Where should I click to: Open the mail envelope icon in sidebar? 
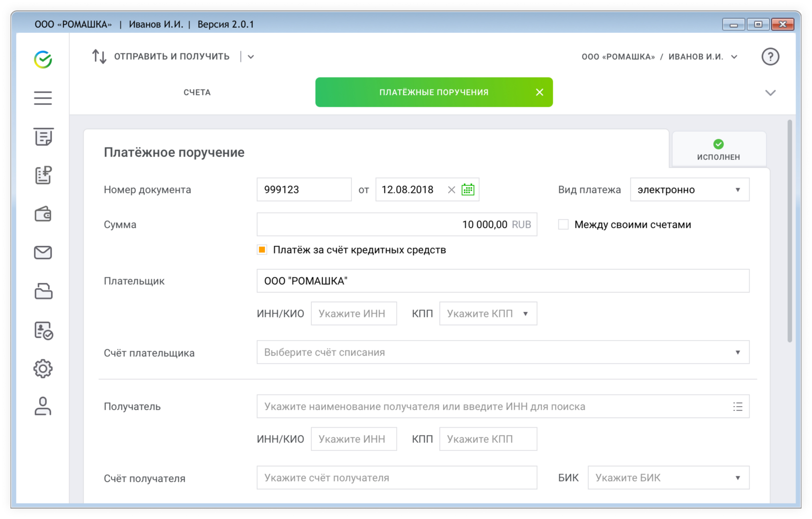(43, 252)
